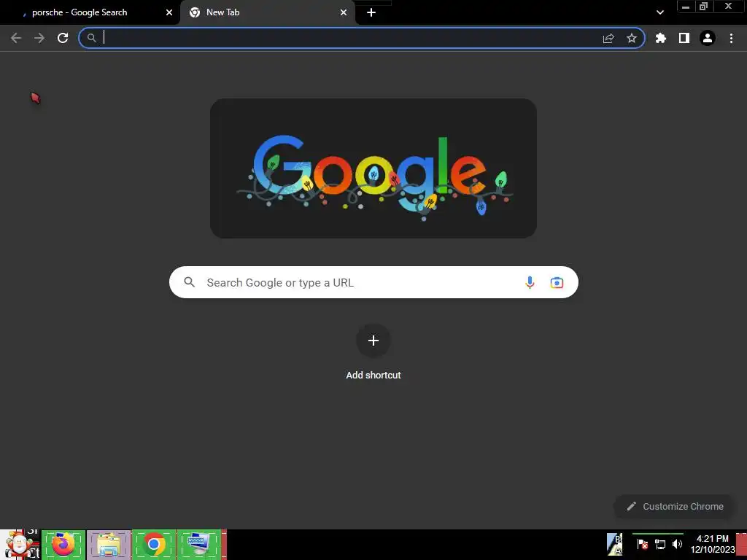This screenshot has height=560, width=747.
Task: Add a shortcut using the plus tile
Action: (373, 341)
